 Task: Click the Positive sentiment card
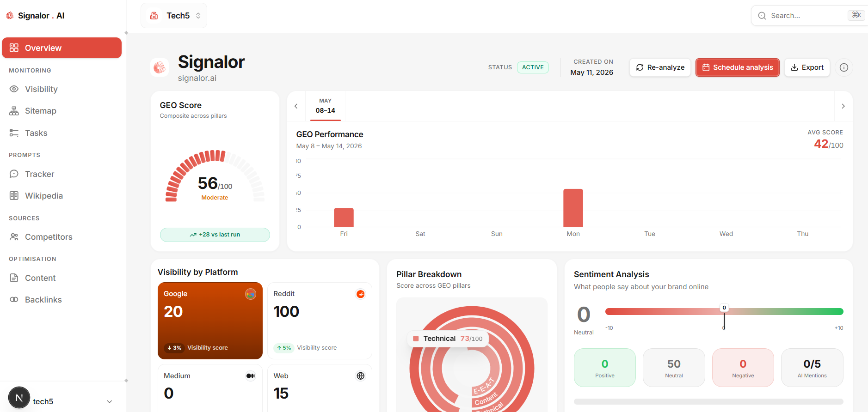[605, 368]
